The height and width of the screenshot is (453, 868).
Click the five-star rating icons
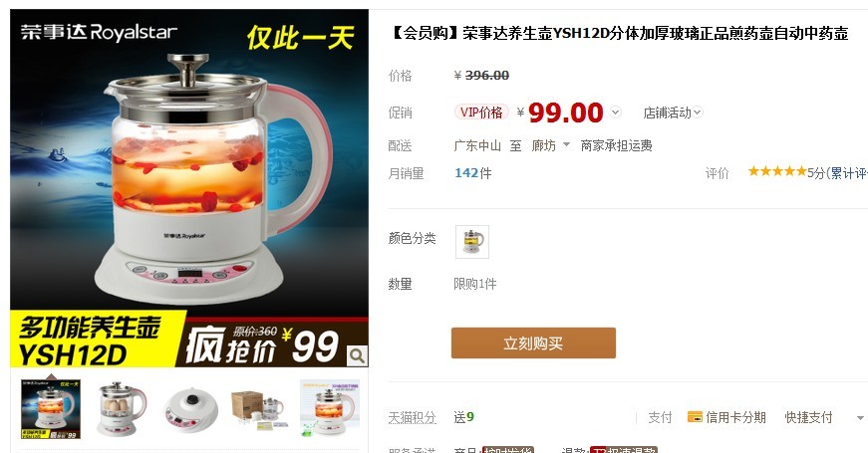pyautogui.click(x=777, y=172)
